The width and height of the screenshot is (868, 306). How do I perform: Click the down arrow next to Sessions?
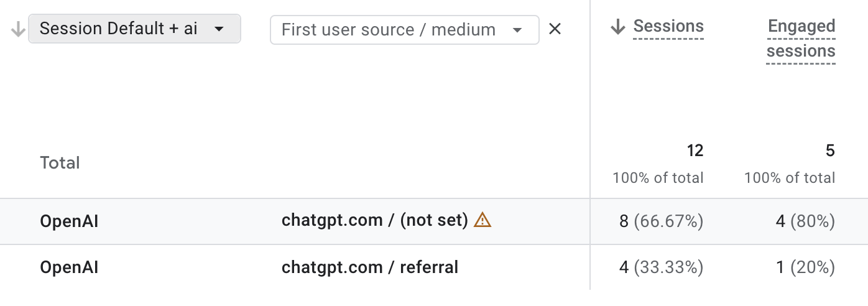[x=617, y=27]
